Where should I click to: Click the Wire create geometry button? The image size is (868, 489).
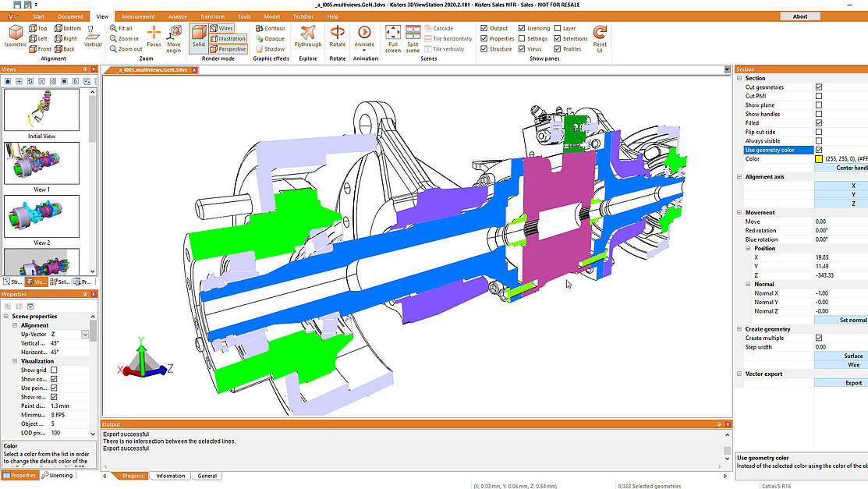[841, 365]
